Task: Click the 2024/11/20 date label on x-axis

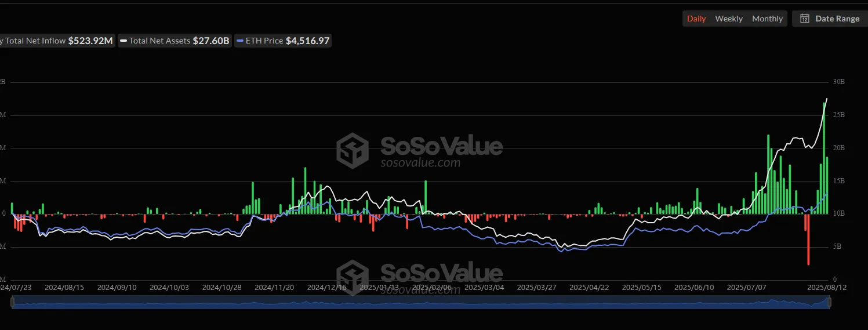Action: click(274, 287)
